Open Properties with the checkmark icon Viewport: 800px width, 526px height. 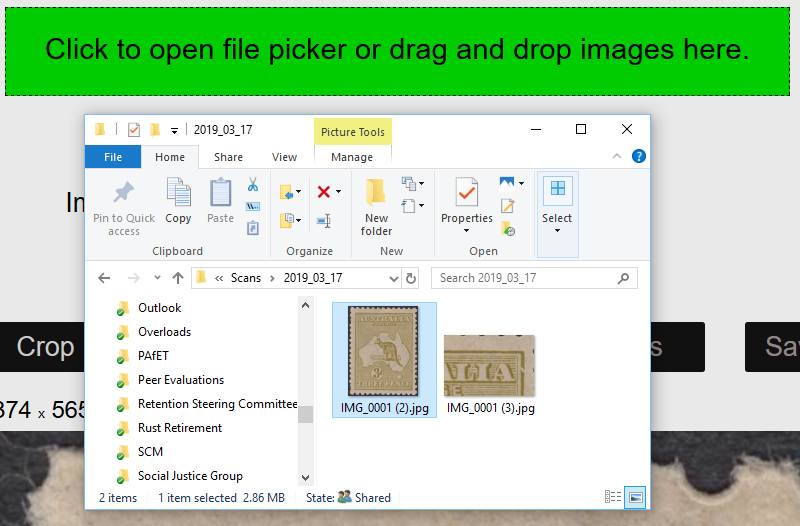pos(467,192)
